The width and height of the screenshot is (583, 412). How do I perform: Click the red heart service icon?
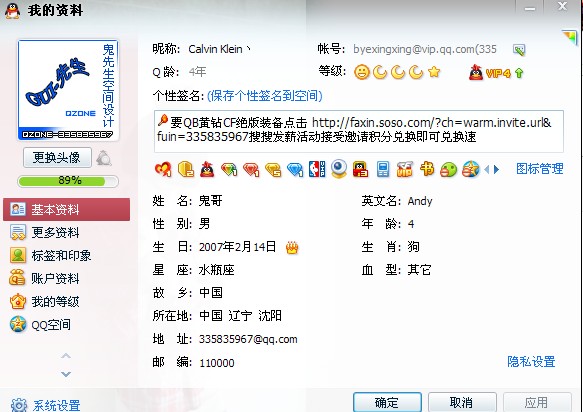163,170
